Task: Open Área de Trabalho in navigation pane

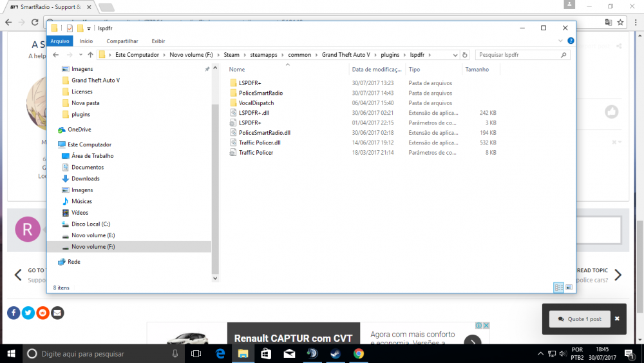Action: coord(92,156)
